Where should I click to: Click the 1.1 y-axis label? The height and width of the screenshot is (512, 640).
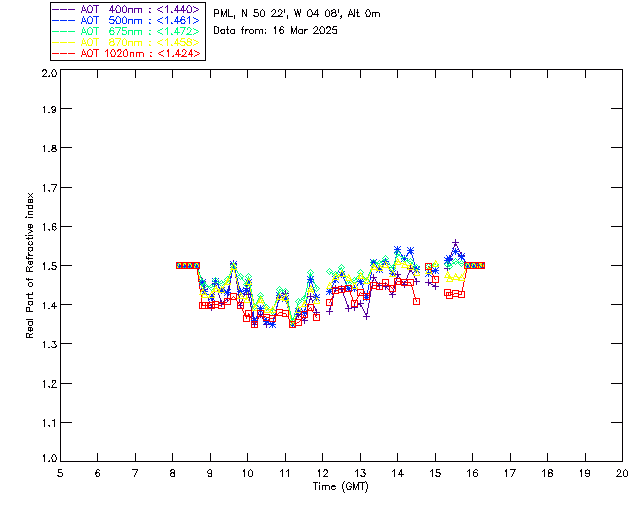point(49,423)
